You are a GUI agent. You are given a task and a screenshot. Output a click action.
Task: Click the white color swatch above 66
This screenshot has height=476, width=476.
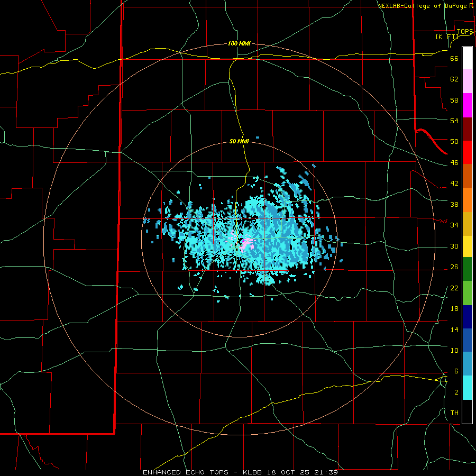(x=467, y=58)
